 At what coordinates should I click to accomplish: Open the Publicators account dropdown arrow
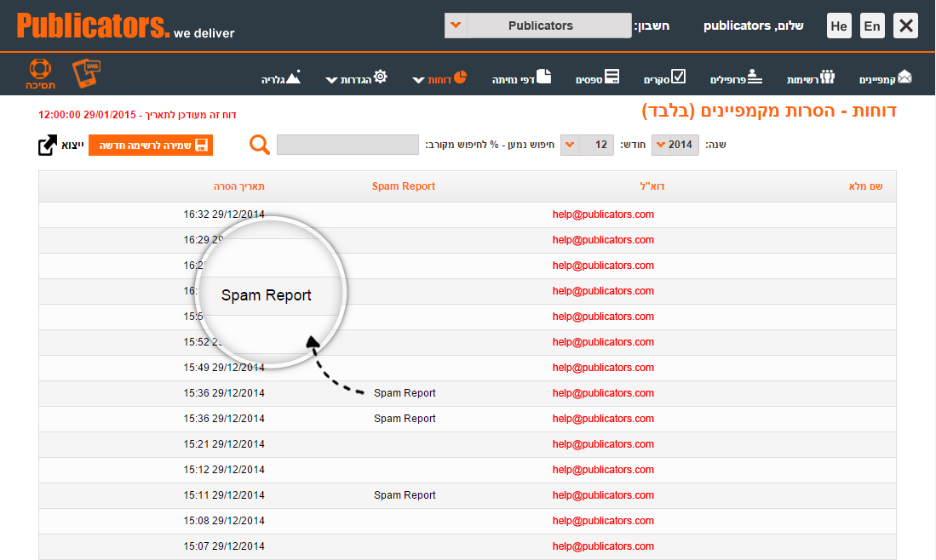click(456, 26)
